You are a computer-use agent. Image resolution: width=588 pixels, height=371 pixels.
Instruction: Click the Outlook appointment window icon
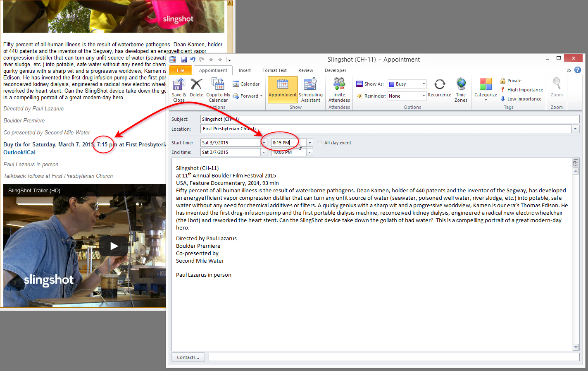[173, 60]
